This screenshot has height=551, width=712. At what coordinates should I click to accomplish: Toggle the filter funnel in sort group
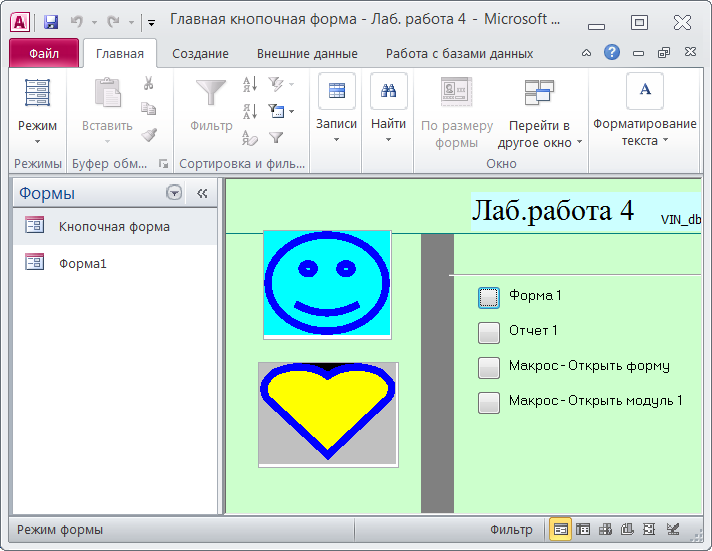point(276,138)
